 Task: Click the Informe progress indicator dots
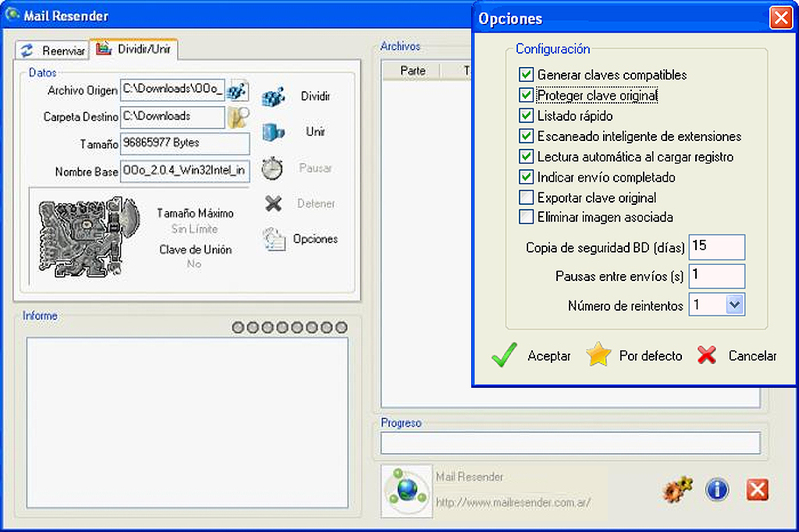tap(289, 327)
